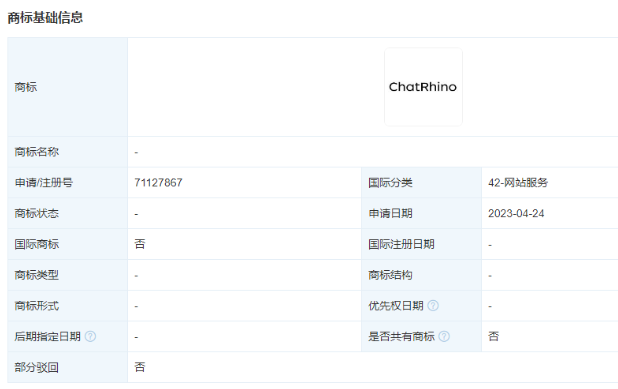Image resolution: width=618 pixels, height=389 pixels.
Task: Click the 国际注册日期 label cell
Action: [x=421, y=244]
